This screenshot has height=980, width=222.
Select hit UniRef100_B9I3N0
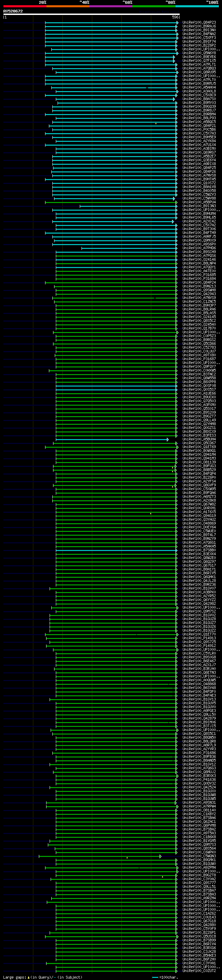point(199,30)
